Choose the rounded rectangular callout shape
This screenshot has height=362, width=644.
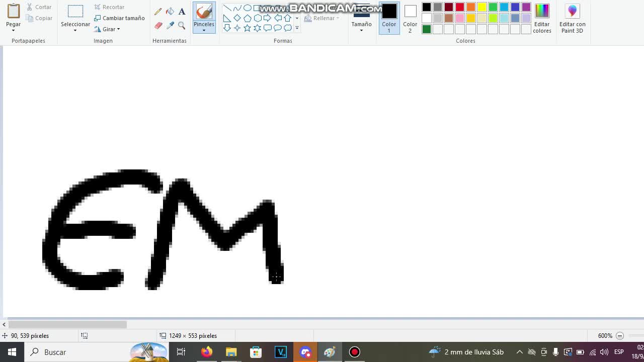267,28
